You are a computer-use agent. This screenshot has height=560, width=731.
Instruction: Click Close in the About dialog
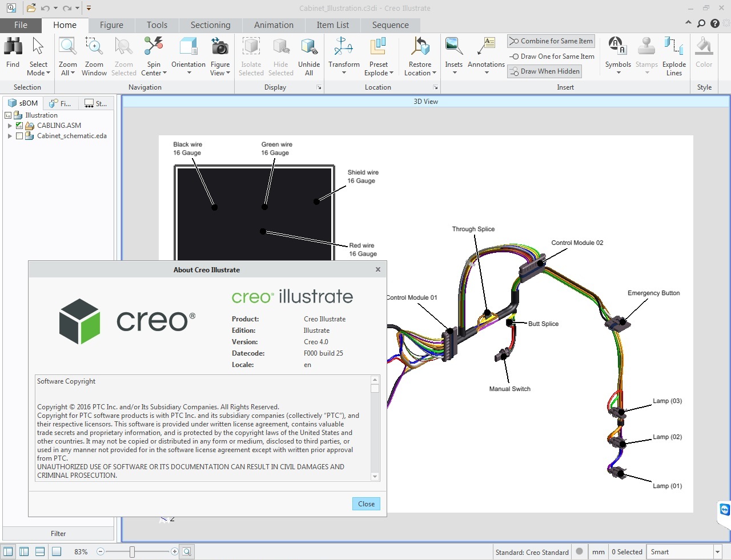pyautogui.click(x=366, y=504)
